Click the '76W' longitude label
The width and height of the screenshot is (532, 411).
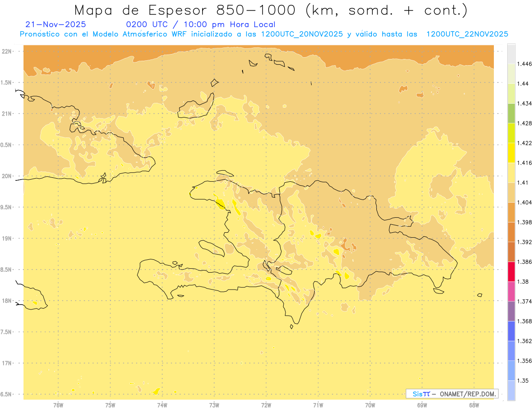click(58, 405)
